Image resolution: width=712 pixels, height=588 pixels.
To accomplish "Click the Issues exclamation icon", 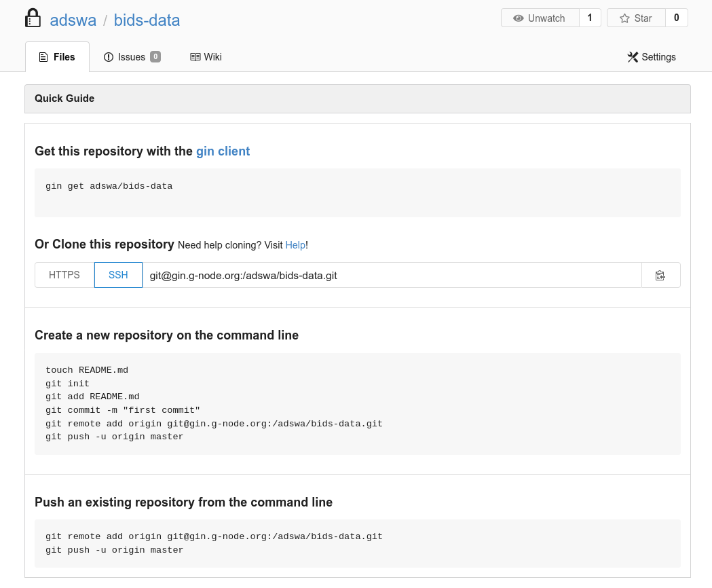I will tap(109, 57).
